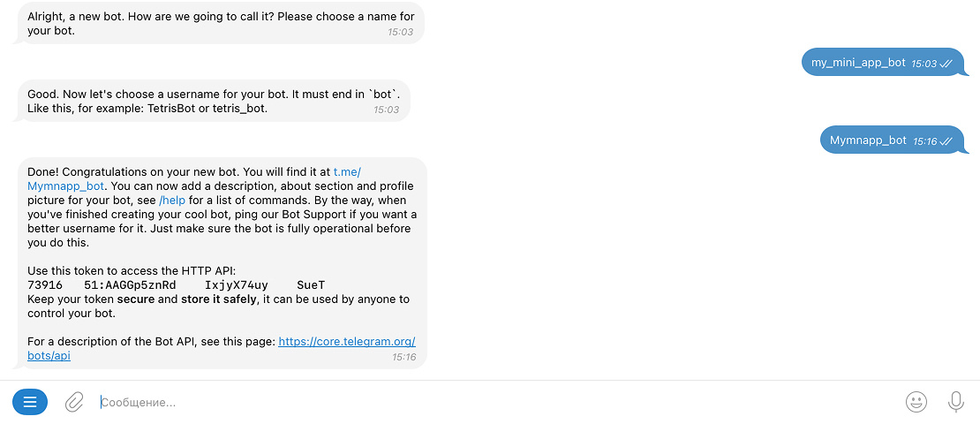Image resolution: width=980 pixels, height=424 pixels.
Task: Click the paperclip attach file icon
Action: click(74, 403)
